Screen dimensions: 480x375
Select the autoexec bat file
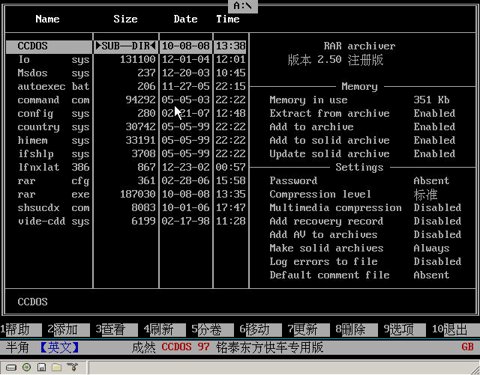pyautogui.click(x=126, y=87)
